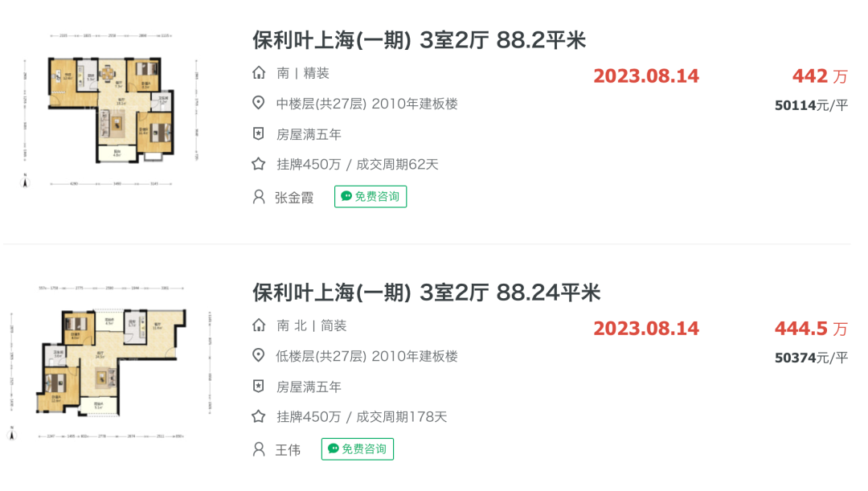Select agent name 王伟
The width and height of the screenshot is (868, 491).
[x=288, y=450]
